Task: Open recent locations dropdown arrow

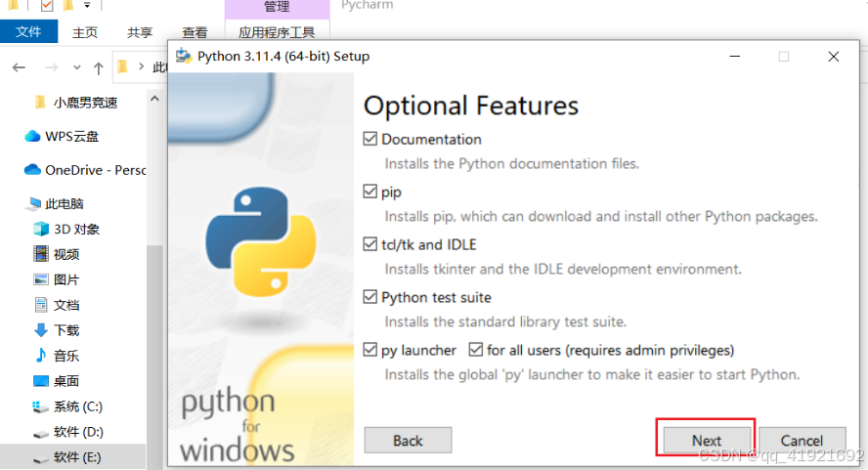Action: 76,67
